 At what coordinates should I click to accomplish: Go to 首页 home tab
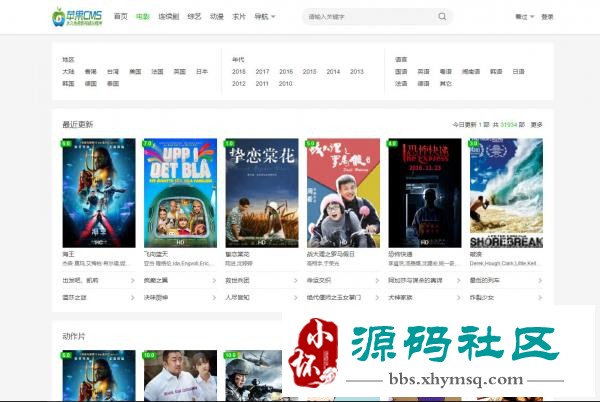pos(121,16)
